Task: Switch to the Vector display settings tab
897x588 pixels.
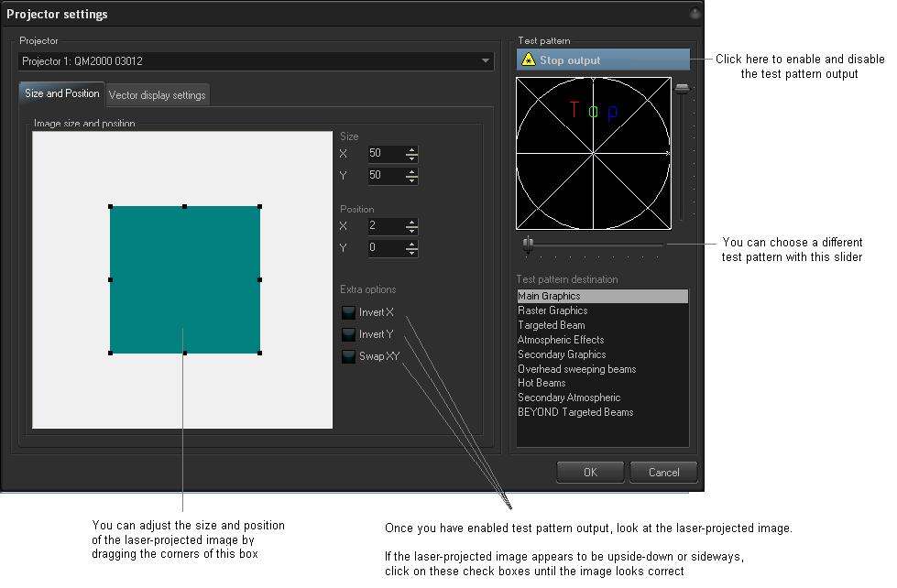Action: (158, 95)
